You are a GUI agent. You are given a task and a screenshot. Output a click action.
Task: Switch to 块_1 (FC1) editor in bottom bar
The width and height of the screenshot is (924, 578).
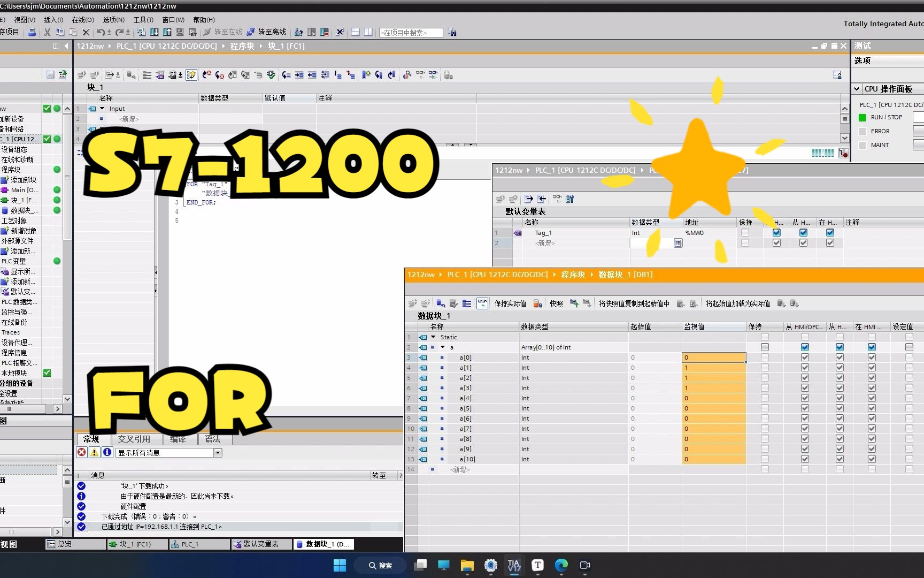pos(137,544)
